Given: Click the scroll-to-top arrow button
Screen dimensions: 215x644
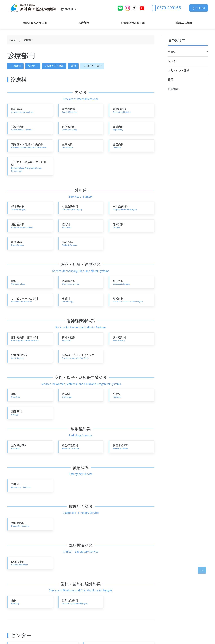Looking at the screenshot, I should pos(202,570).
